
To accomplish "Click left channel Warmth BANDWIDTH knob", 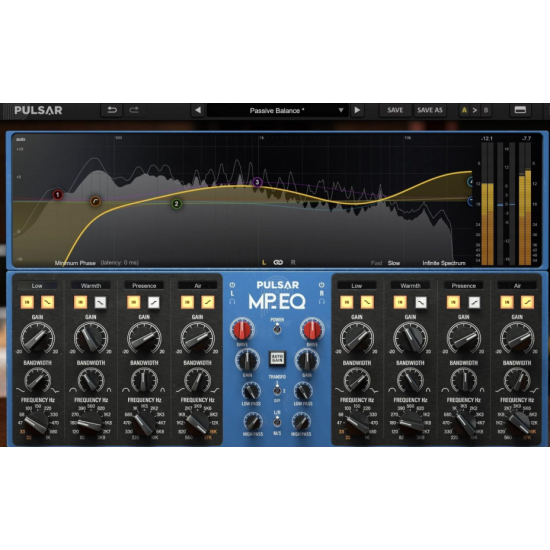I will (91, 381).
